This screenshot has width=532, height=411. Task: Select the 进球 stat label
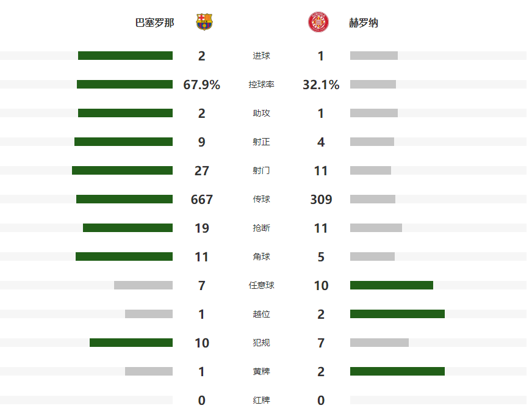coord(261,56)
